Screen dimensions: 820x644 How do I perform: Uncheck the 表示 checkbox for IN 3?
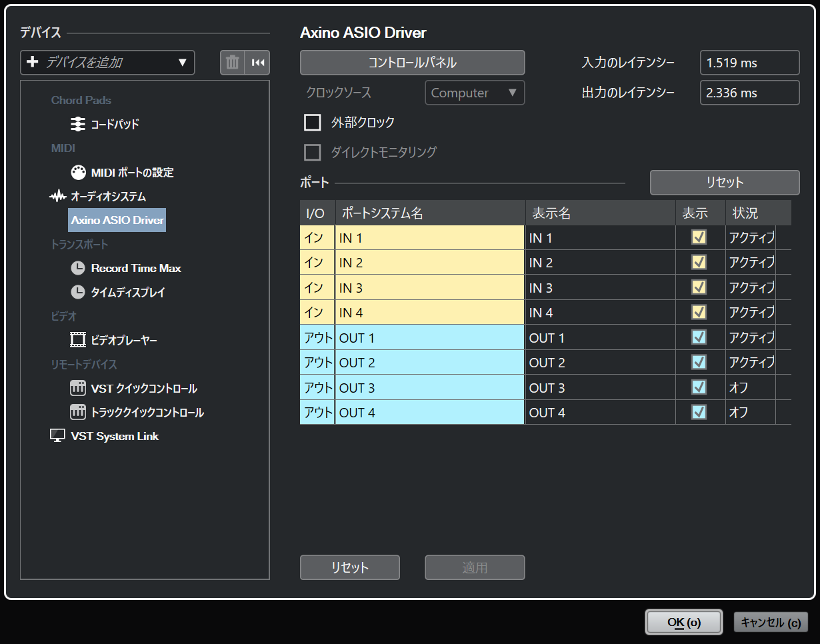point(699,287)
